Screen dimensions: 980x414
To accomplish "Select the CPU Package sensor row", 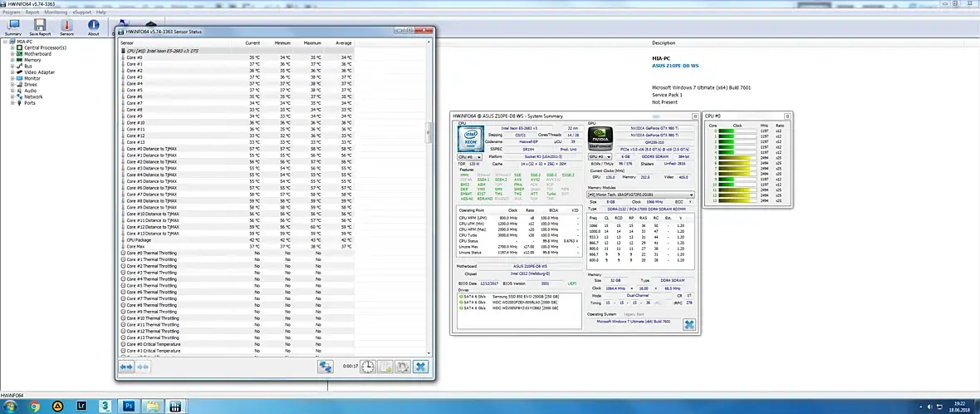I will click(236, 239).
